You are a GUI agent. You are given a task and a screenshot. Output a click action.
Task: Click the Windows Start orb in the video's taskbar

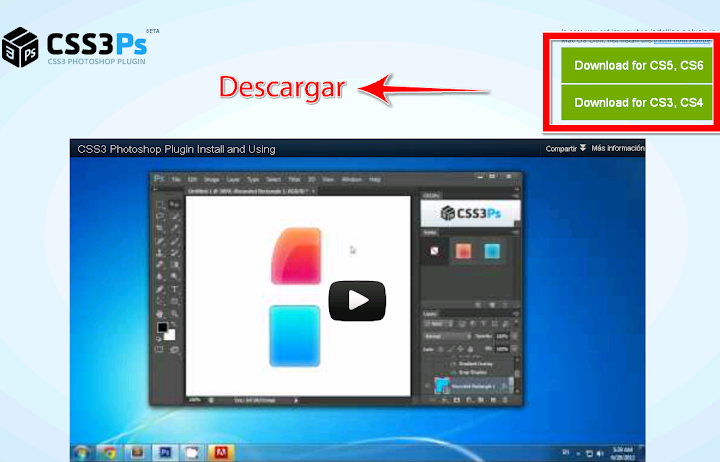[x=81, y=453]
